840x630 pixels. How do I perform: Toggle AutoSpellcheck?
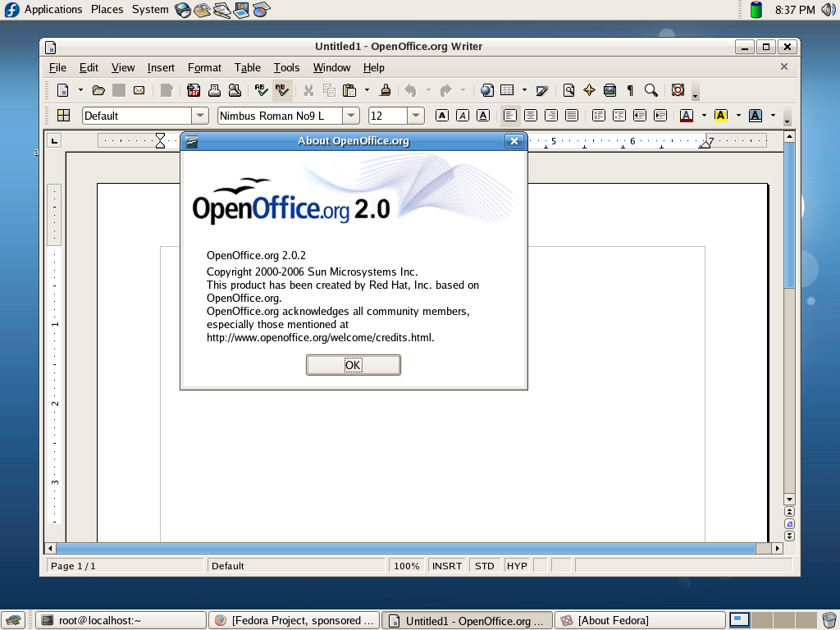tap(282, 90)
